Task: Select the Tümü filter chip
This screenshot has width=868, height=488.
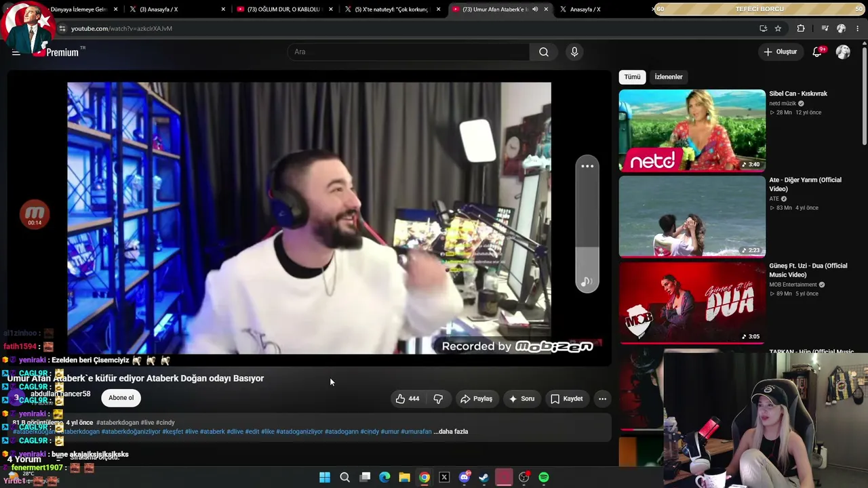Action: tap(632, 77)
